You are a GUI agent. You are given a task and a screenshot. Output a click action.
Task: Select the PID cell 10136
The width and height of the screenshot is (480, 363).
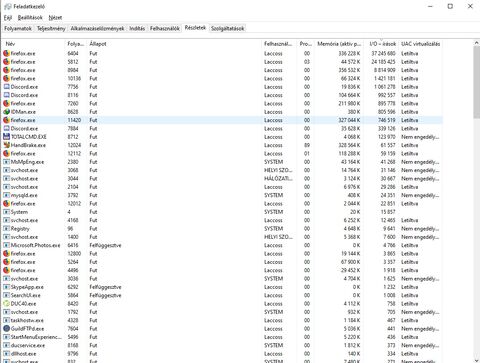coord(74,78)
